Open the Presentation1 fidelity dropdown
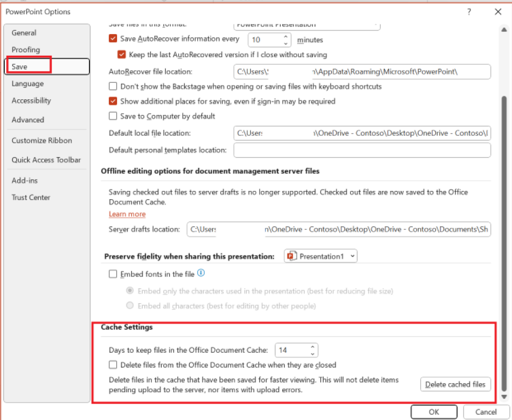 click(x=321, y=256)
